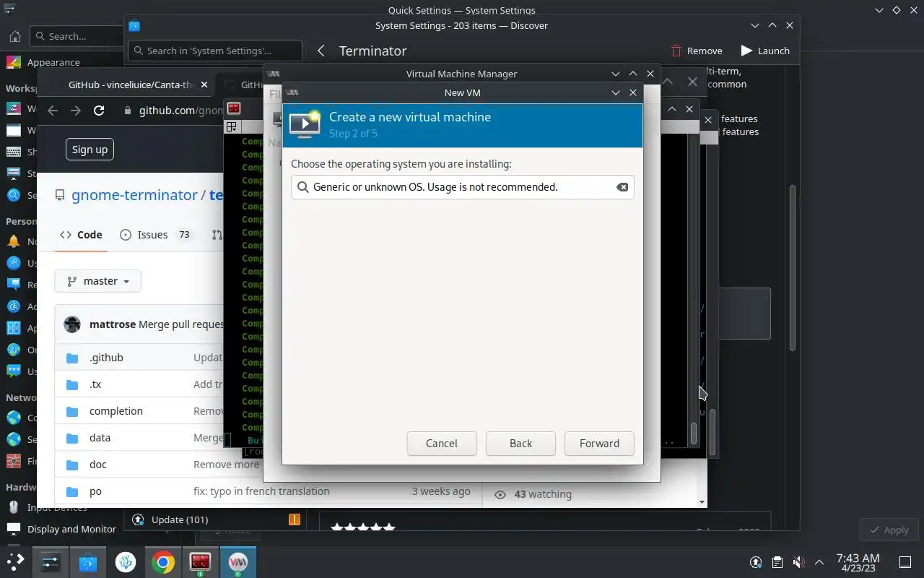Image resolution: width=924 pixels, height=578 pixels.
Task: Open the .tx folder
Action: [x=95, y=384]
